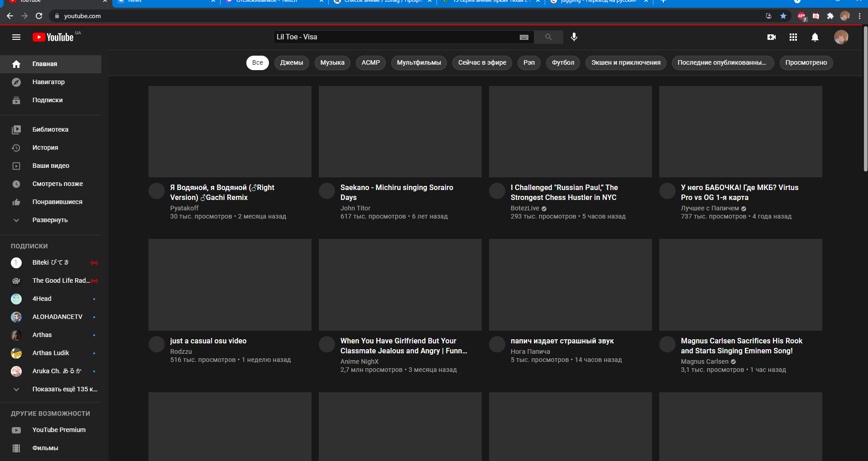This screenshot has width=868, height=461.
Task: Open Понравившиеся videos
Action: [x=51, y=202]
